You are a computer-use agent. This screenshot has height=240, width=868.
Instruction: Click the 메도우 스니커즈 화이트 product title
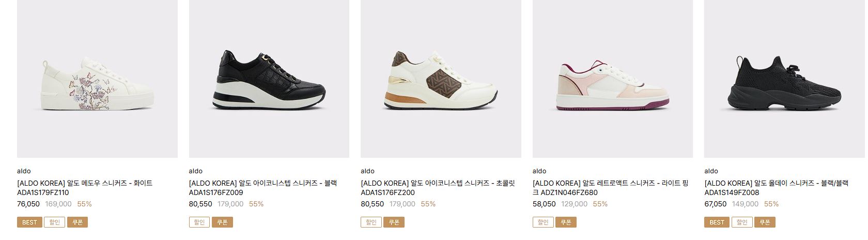pyautogui.click(x=85, y=188)
